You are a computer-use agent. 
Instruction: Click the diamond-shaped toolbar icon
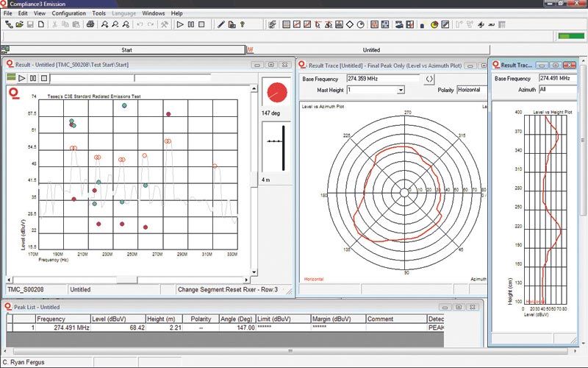click(350, 25)
